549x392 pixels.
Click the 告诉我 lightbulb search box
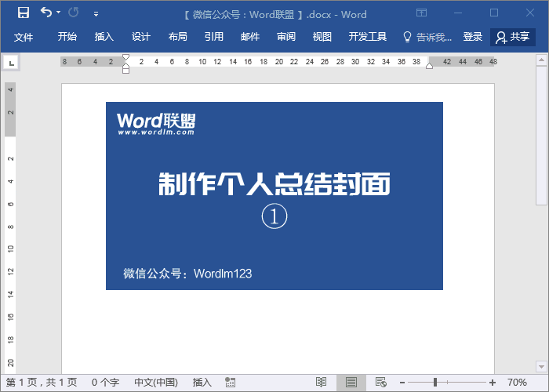[x=427, y=37]
